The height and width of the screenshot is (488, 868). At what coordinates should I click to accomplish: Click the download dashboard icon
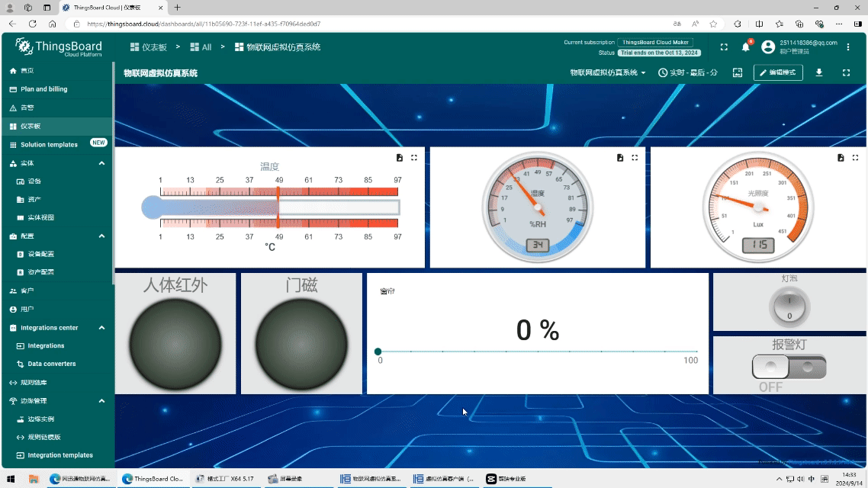[x=819, y=72]
